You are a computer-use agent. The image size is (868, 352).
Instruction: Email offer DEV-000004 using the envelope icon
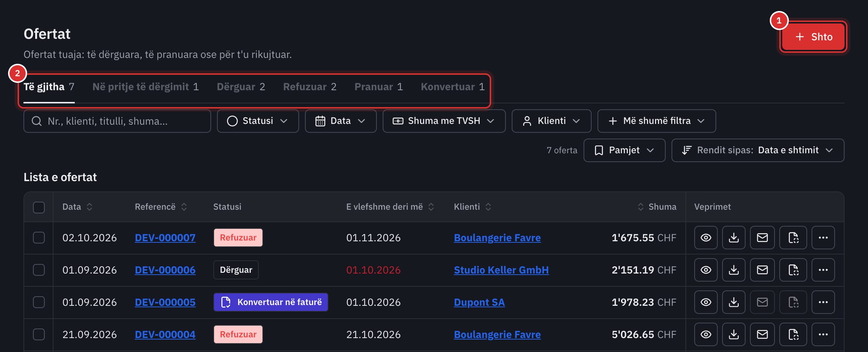coord(762,334)
